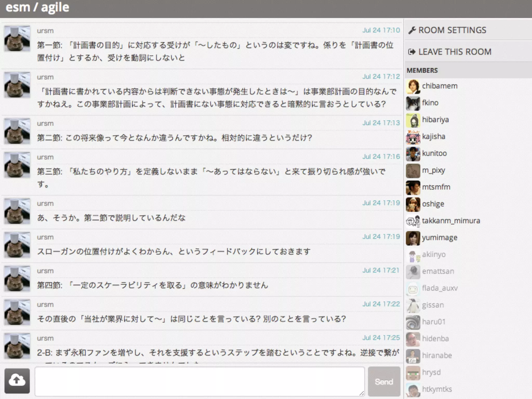Click the cloud upload icon button
The image size is (532, 399).
17,381
